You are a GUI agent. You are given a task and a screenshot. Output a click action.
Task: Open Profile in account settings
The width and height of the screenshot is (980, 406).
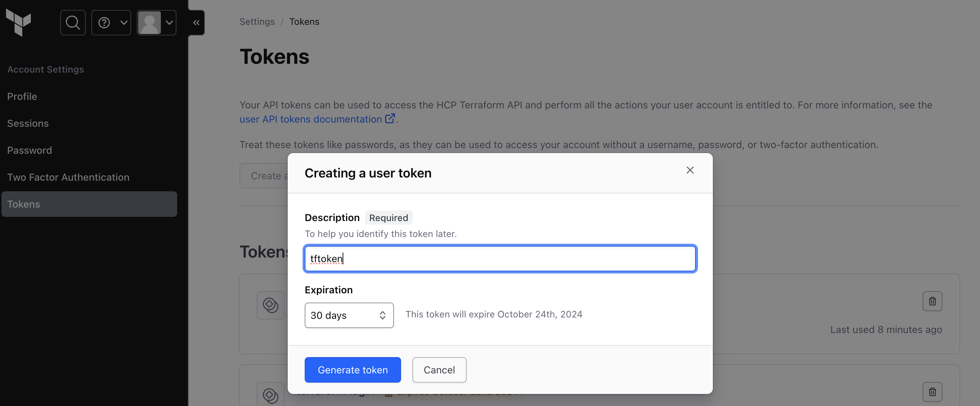pos(22,96)
